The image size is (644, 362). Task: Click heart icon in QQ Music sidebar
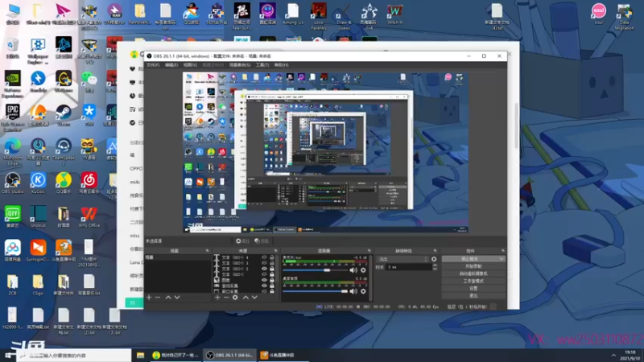click(132, 68)
